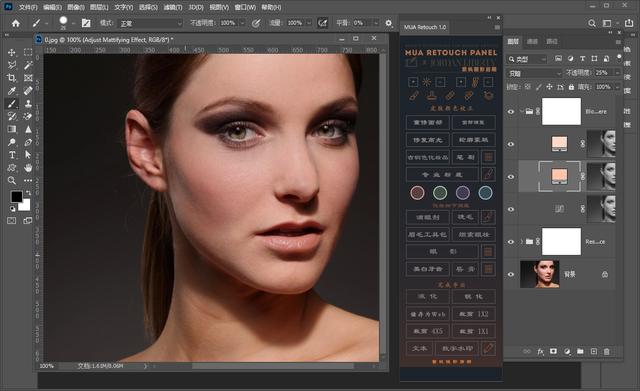Open smoothing 0% dropdown arrow
The height and width of the screenshot is (391, 640).
pos(376,23)
